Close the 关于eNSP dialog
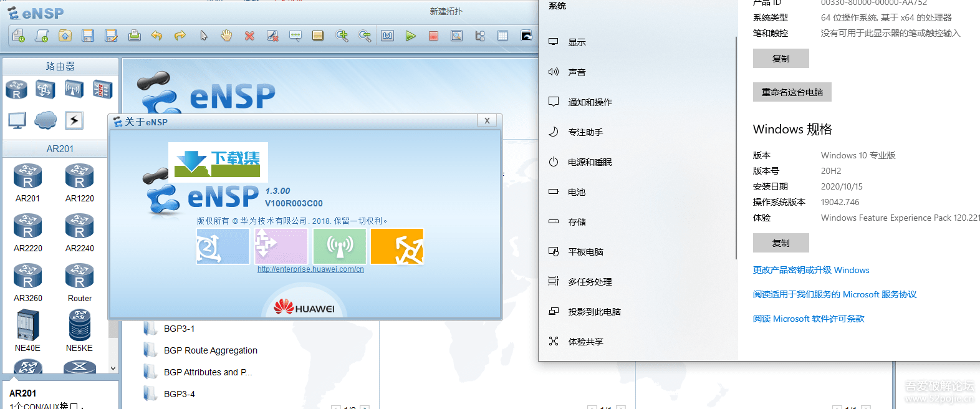The width and height of the screenshot is (980, 409). click(487, 121)
